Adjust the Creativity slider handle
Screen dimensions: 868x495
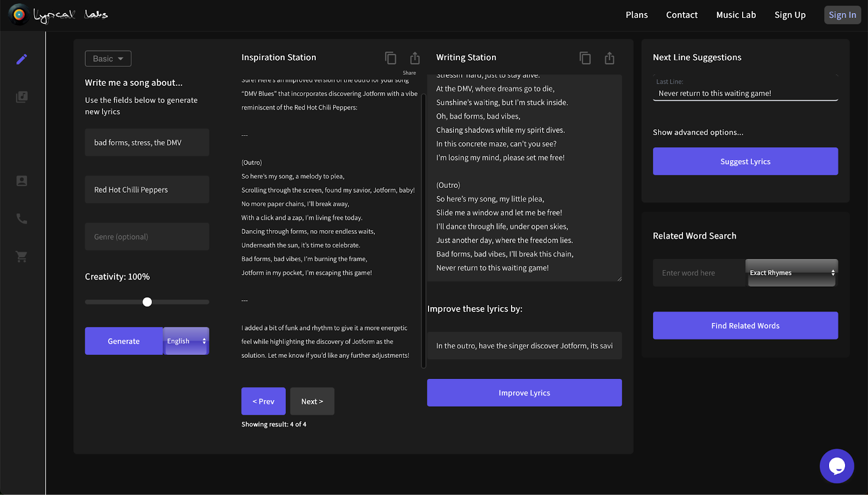tap(147, 302)
